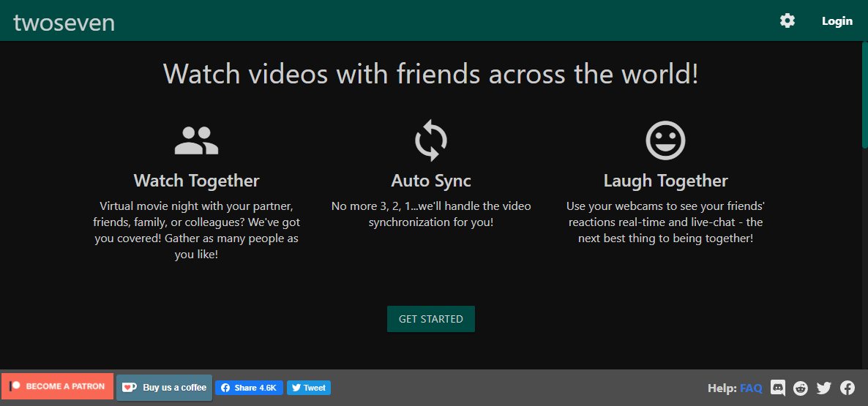The image size is (868, 406).
Task: Open the Reddit icon in footer
Action: click(x=801, y=388)
